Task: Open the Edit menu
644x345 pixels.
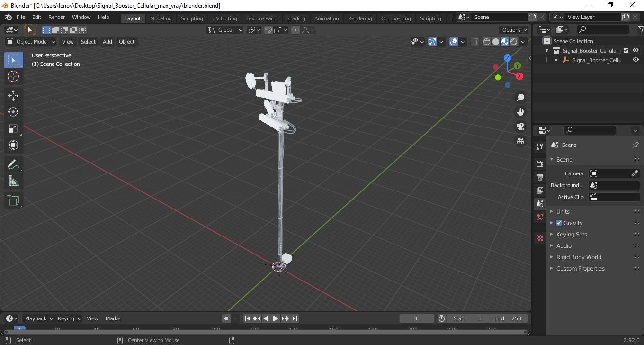Action: [36, 17]
